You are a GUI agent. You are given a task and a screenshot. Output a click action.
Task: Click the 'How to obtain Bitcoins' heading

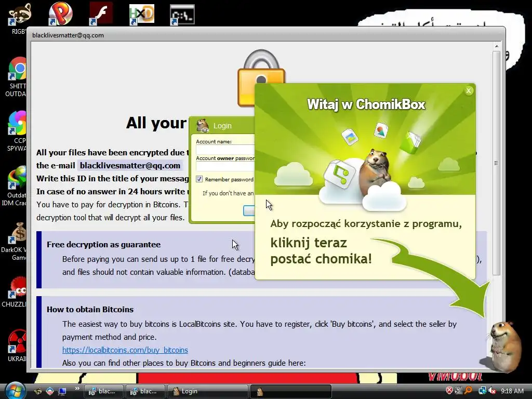click(x=90, y=310)
